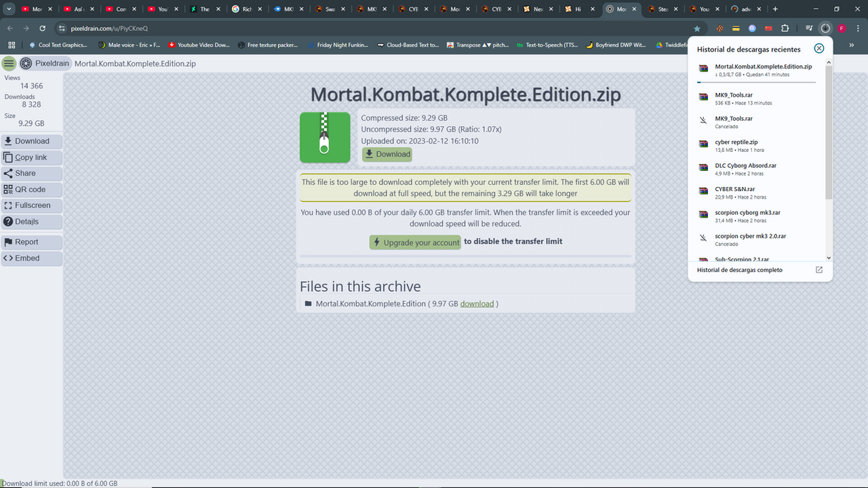868x488 pixels.
Task: Click the cancelled MK9_Tools.rar entry icon
Action: [x=703, y=122]
